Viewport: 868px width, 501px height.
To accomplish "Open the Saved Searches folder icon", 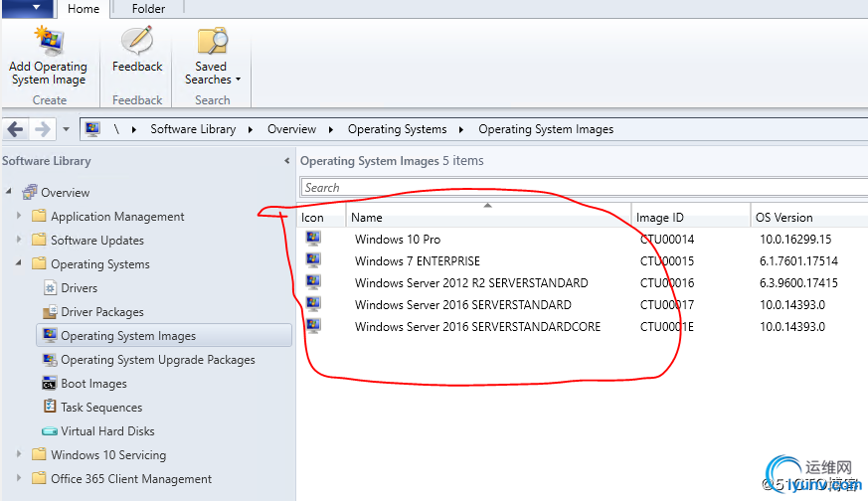I will click(212, 41).
